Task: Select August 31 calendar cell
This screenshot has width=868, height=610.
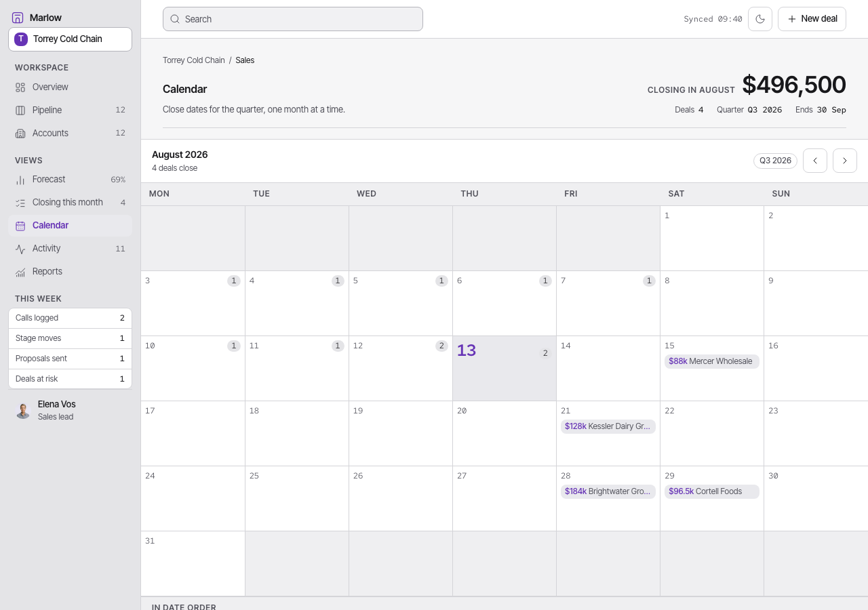Action: (x=193, y=563)
